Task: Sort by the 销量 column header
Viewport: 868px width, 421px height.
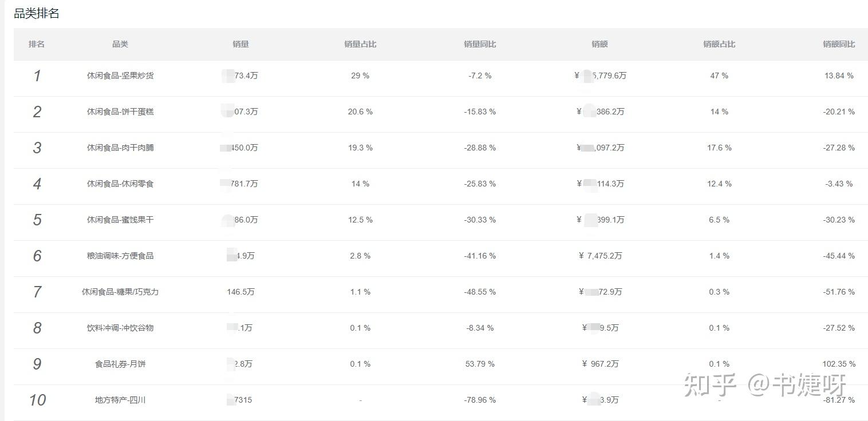Action: point(240,44)
